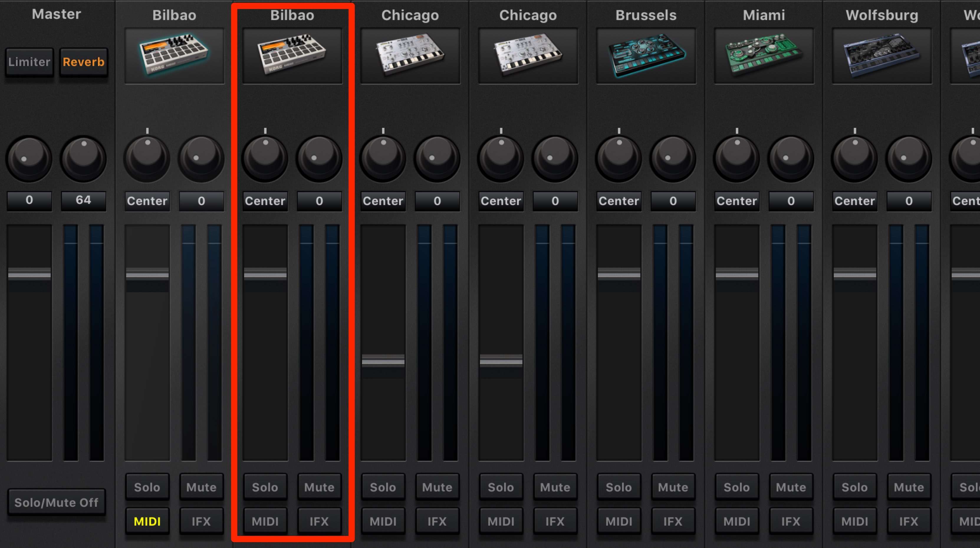Open MIDI settings for Wolfsburg
The image size is (980, 548).
pos(855,521)
